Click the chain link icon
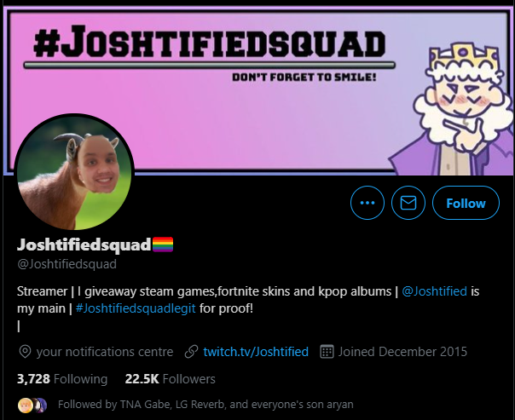This screenshot has height=420, width=515. pos(191,352)
